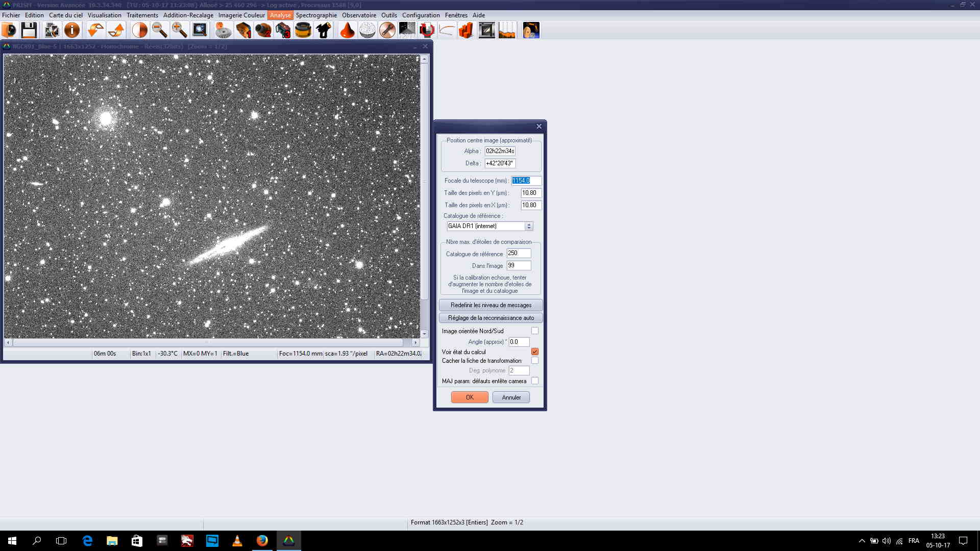Image resolution: width=980 pixels, height=551 pixels.
Task: Click down arrow of image vertical scrollbar
Action: (x=424, y=334)
